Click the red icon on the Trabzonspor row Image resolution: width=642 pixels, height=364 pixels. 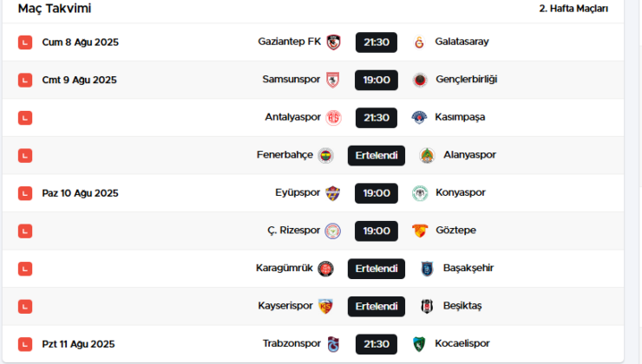point(25,344)
